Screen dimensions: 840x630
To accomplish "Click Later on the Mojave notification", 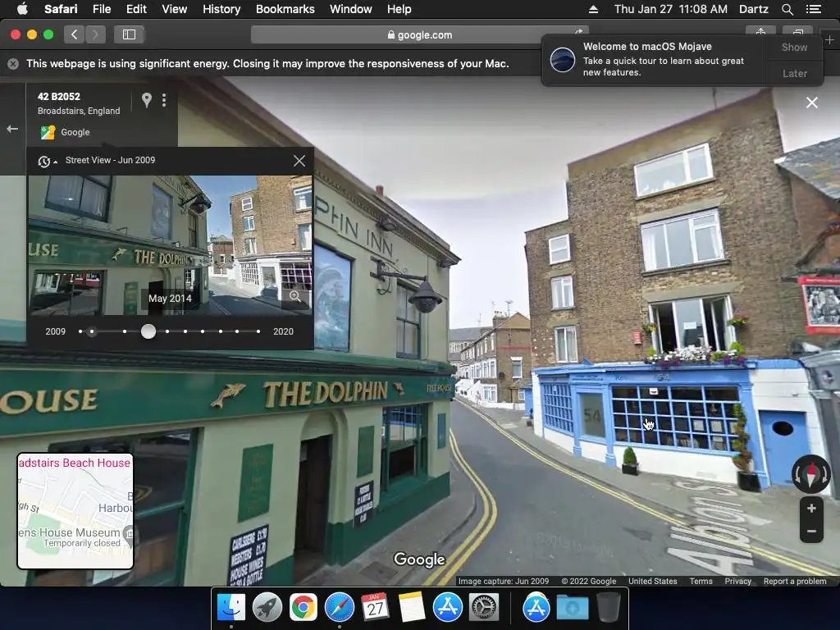I will click(x=794, y=73).
